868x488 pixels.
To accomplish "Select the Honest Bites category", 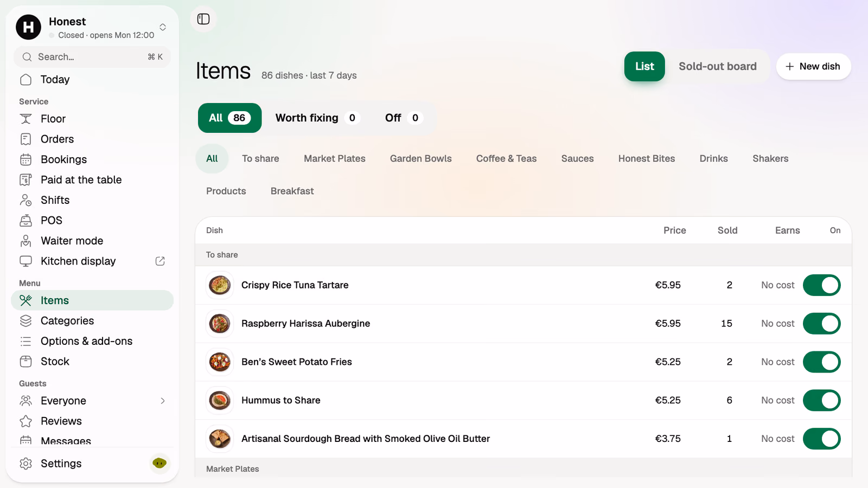I will tap(647, 159).
